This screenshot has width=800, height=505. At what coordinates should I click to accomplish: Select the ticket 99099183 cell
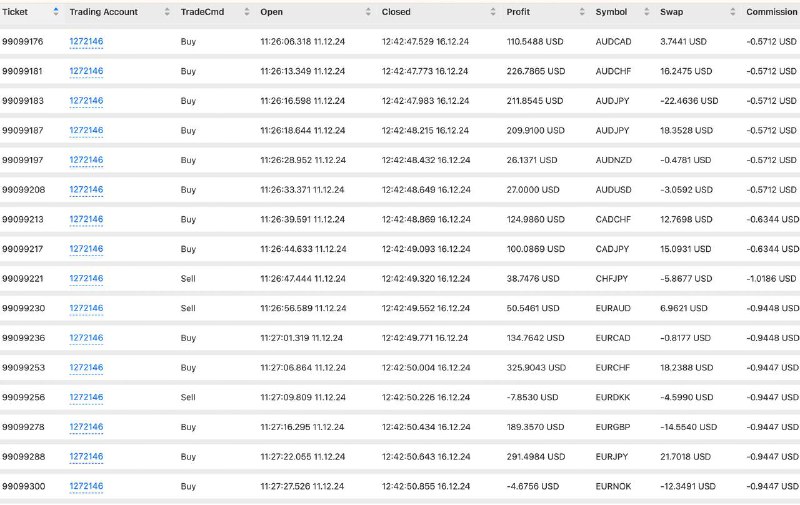coord(23,101)
